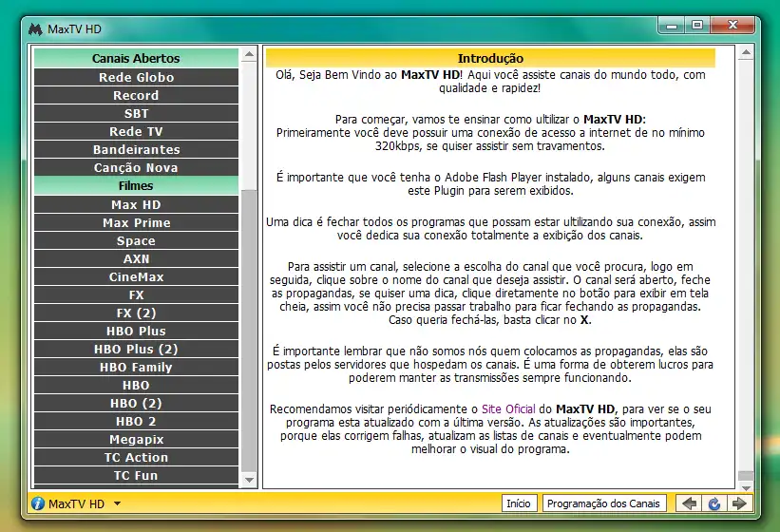
Task: Choose the HBO Plus (2) channel
Action: [x=136, y=349]
